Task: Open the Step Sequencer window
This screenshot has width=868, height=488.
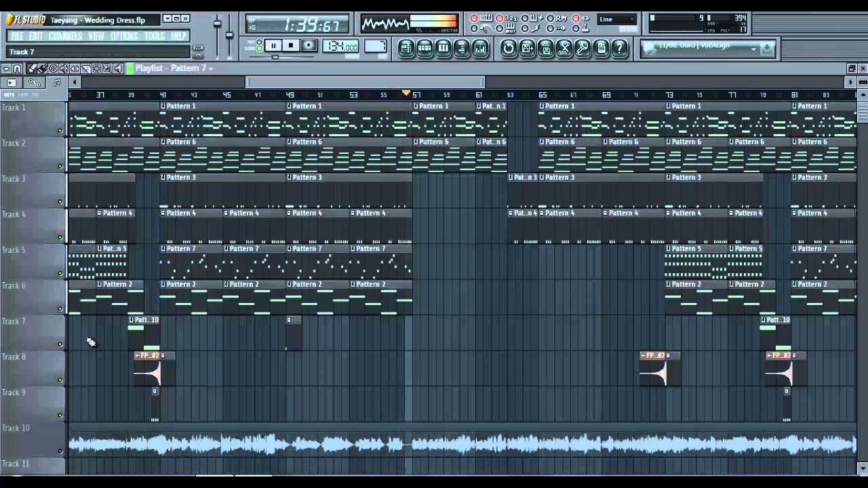Action: click(425, 47)
